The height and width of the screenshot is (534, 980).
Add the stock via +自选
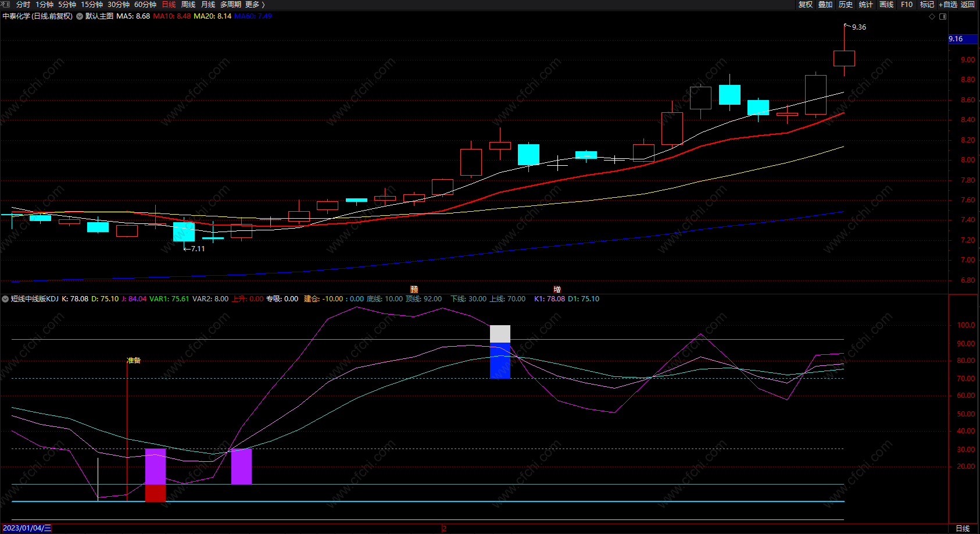pos(947,5)
